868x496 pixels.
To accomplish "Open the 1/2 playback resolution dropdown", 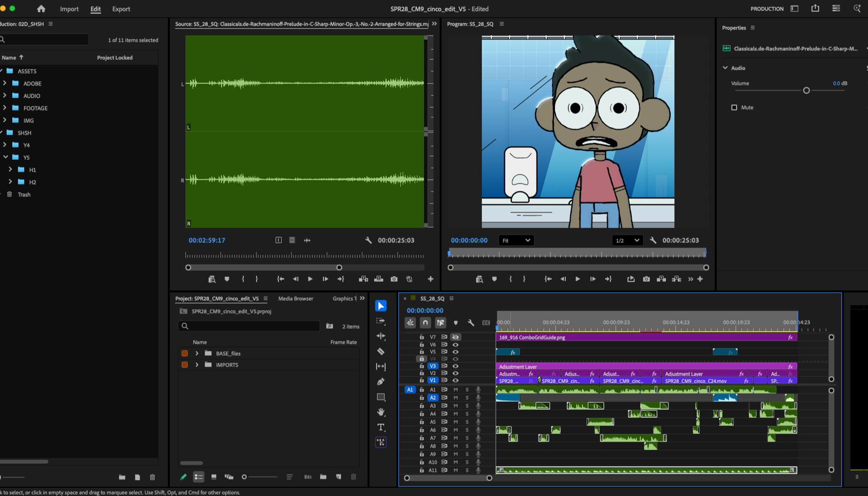I will (x=628, y=240).
